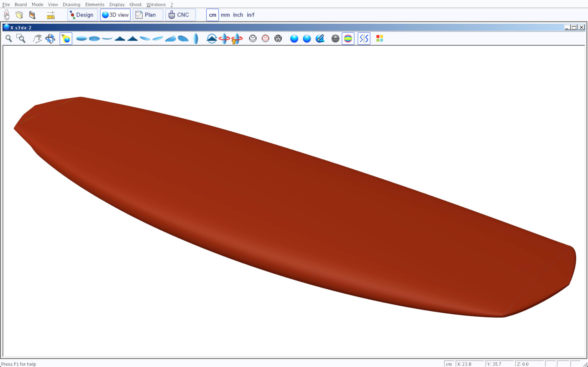Switch units to mm
Viewport: 588px width, 367px height.
click(225, 15)
